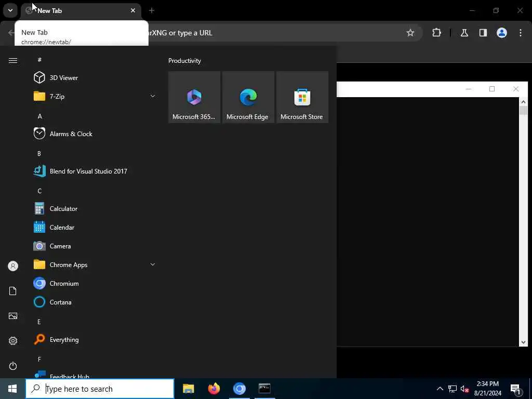This screenshot has height=399, width=532.
Task: Open the muted volume tray icon
Action: [464, 389]
